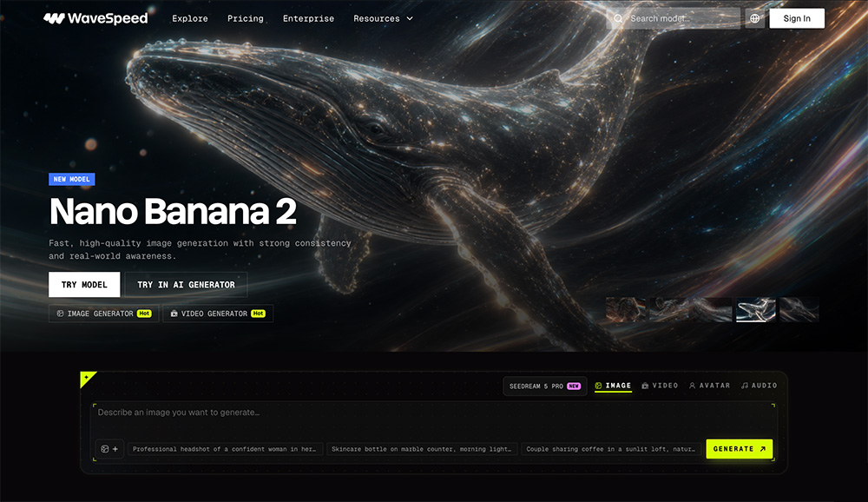868x502 pixels.
Task: Use the Couple sharing coffee prompt suggestion
Action: (610, 449)
